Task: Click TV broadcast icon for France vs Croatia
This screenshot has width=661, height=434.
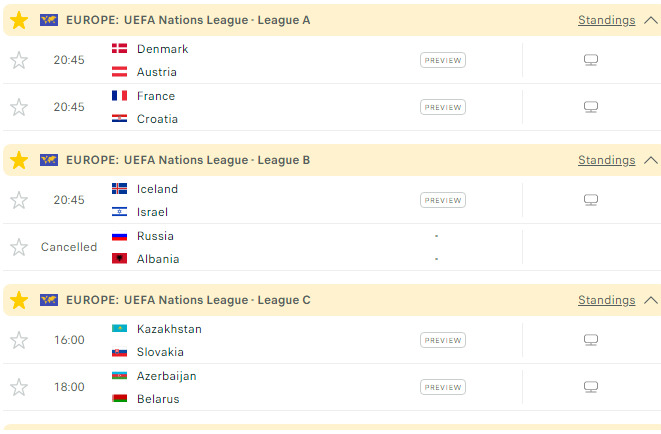Action: coord(591,107)
